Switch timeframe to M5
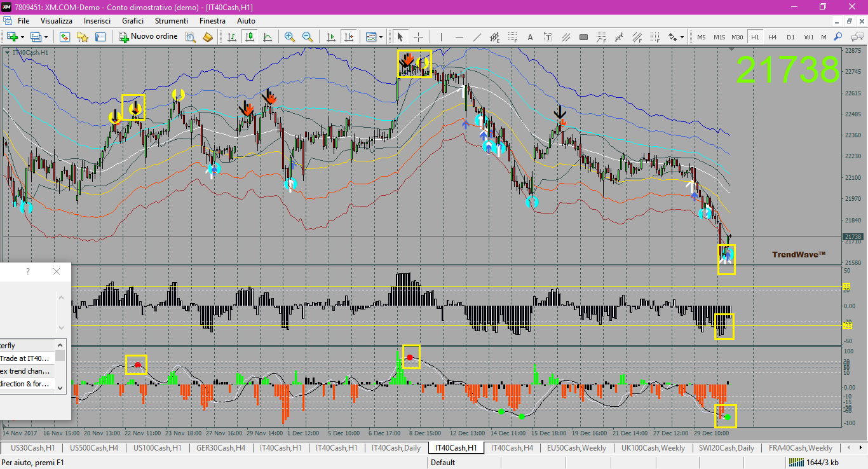The height and width of the screenshot is (469, 868). pyautogui.click(x=702, y=37)
